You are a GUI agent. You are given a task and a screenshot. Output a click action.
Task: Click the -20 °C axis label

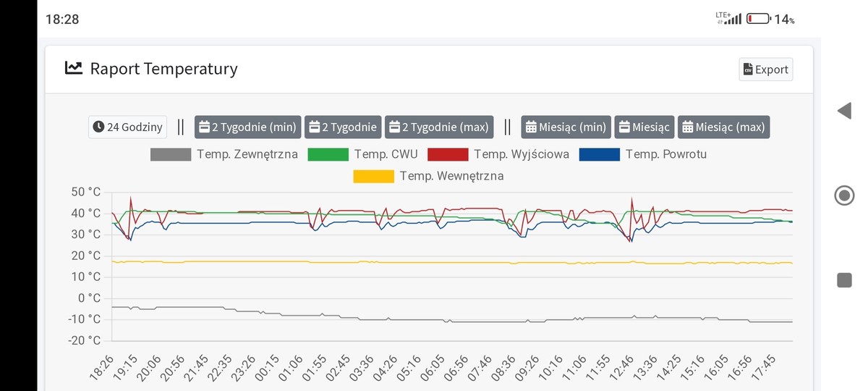[84, 340]
